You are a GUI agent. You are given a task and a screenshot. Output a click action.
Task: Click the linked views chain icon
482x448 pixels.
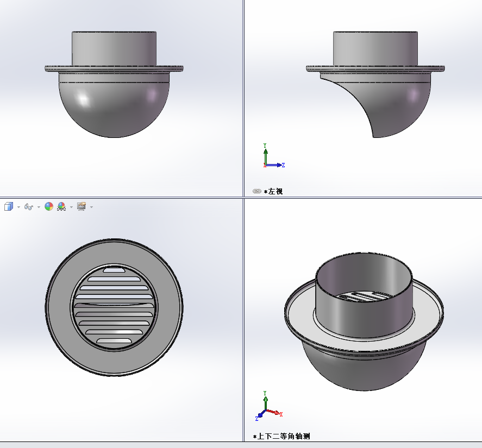tap(256, 191)
